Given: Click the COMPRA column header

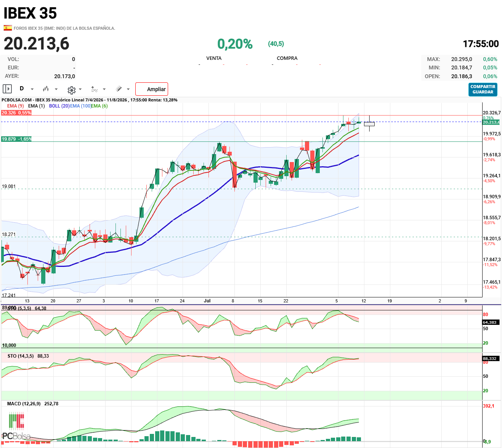Looking at the screenshot, I should point(287,58).
